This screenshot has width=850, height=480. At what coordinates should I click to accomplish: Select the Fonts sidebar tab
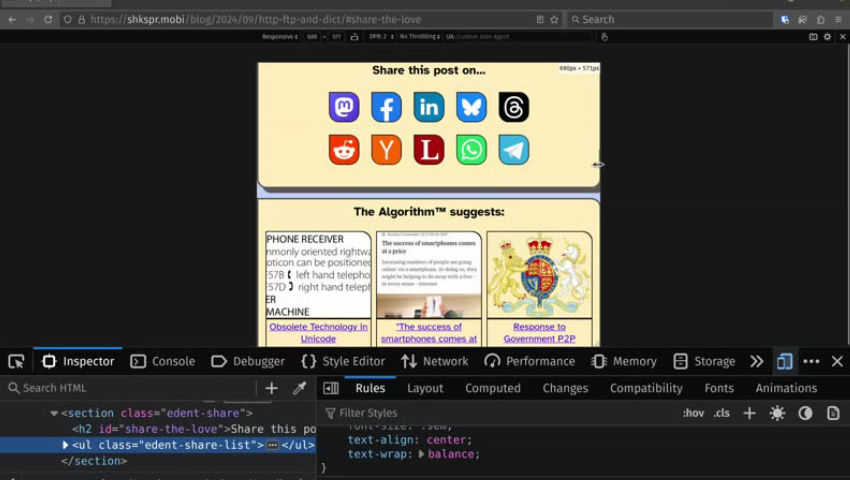(x=719, y=388)
